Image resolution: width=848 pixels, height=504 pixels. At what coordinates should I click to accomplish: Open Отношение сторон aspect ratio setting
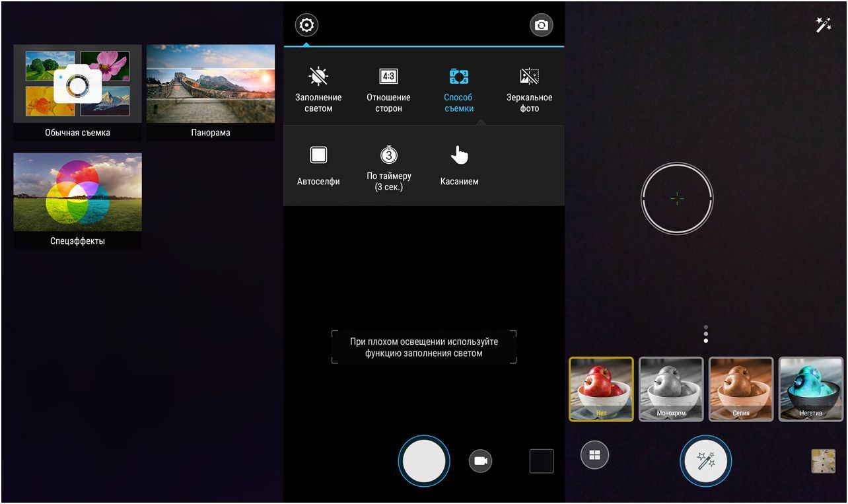[x=388, y=90]
